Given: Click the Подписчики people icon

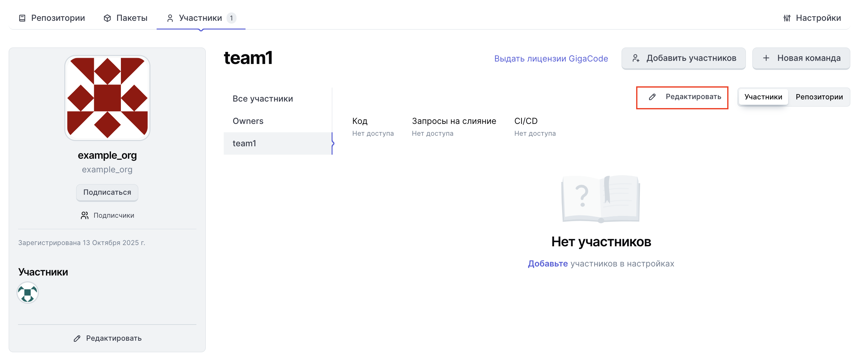Looking at the screenshot, I should click(x=84, y=216).
